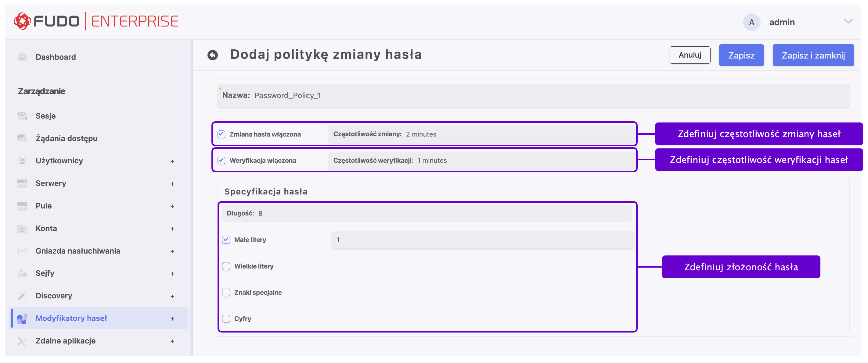868x363 pixels.
Task: Click the Częstotliwość weryfikacji field
Action: tap(481, 160)
